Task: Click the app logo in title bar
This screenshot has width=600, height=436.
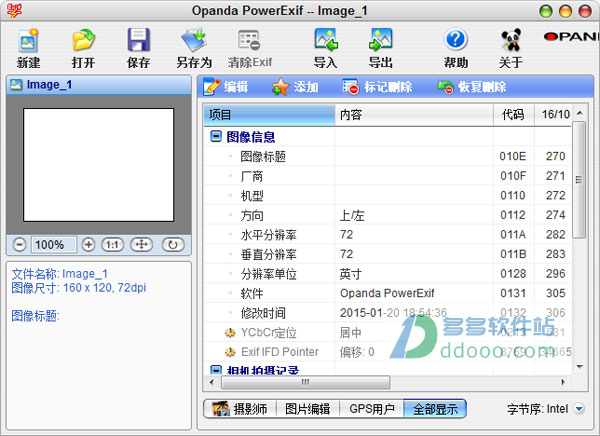Action: 14,10
